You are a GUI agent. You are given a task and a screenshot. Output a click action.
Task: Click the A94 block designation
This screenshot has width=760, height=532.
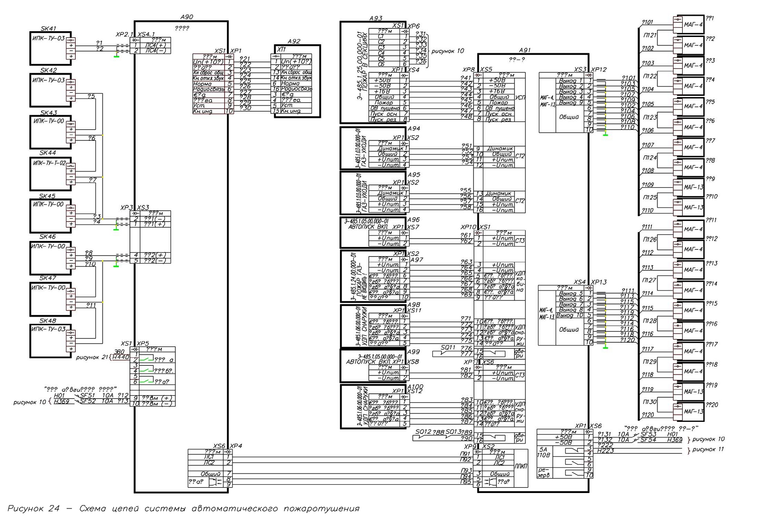pos(414,129)
